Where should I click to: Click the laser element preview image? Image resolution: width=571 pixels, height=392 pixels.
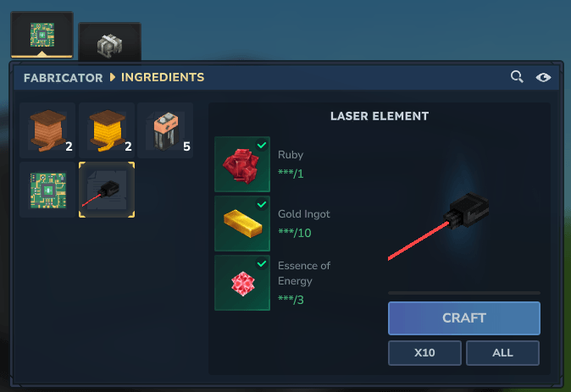point(439,226)
